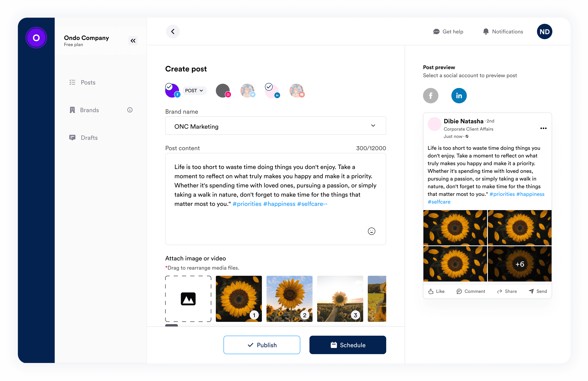Click the media horizontal scrollbar handle

pos(172,325)
